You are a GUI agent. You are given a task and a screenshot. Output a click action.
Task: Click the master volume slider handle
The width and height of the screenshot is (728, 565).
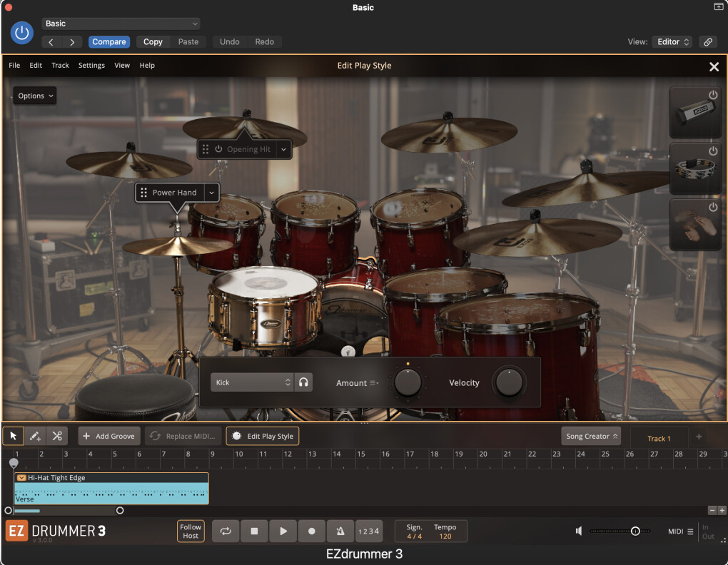point(635,531)
